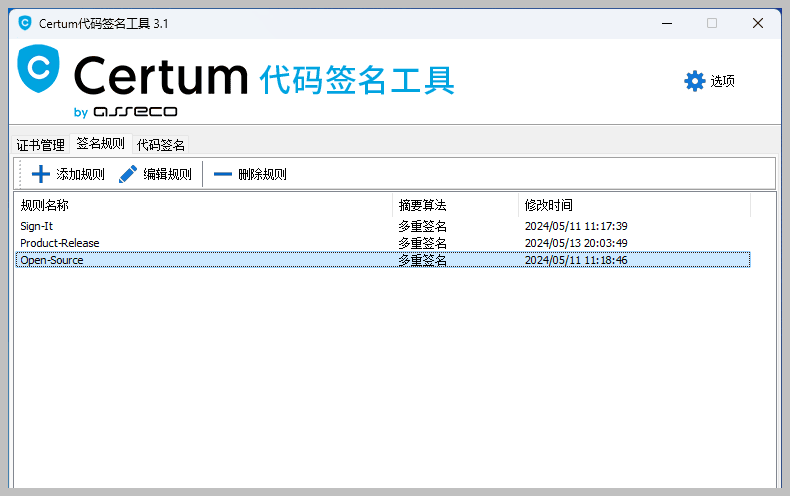Click the pencil icon for 编辑规则
790x496 pixels.
(128, 174)
